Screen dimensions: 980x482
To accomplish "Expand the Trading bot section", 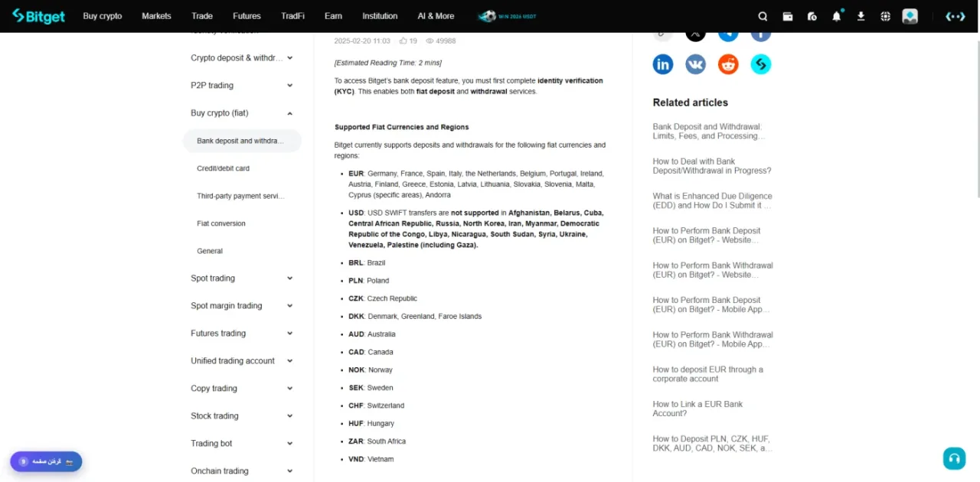I will (x=289, y=444).
